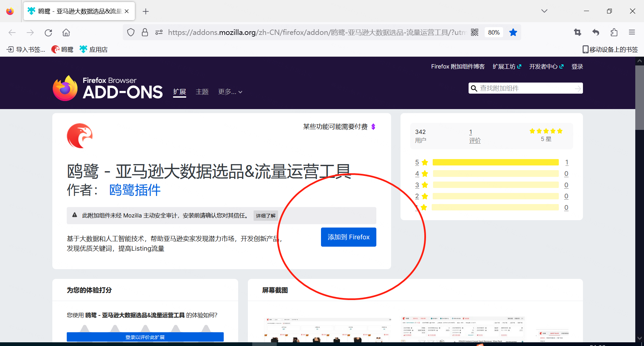Viewport: 644px width, 346px height.
Task: Click the scrollbar down arrow
Action: click(x=640, y=338)
